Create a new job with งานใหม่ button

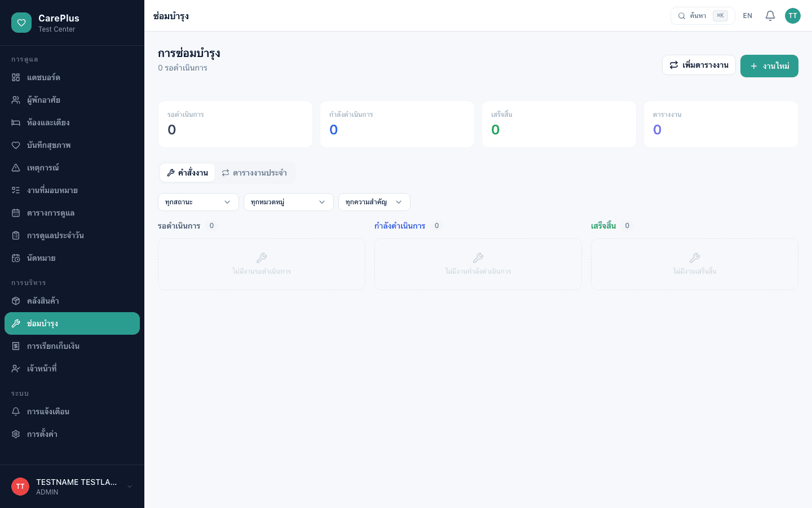769,66
